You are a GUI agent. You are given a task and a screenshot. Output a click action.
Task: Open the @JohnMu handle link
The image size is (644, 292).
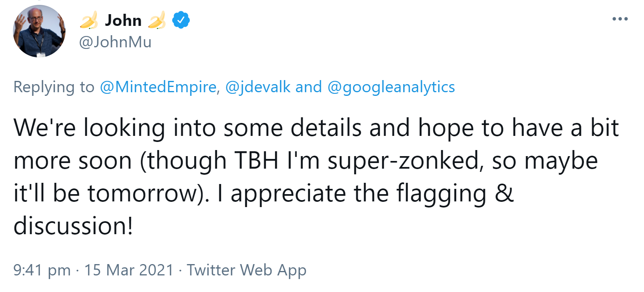pyautogui.click(x=115, y=42)
